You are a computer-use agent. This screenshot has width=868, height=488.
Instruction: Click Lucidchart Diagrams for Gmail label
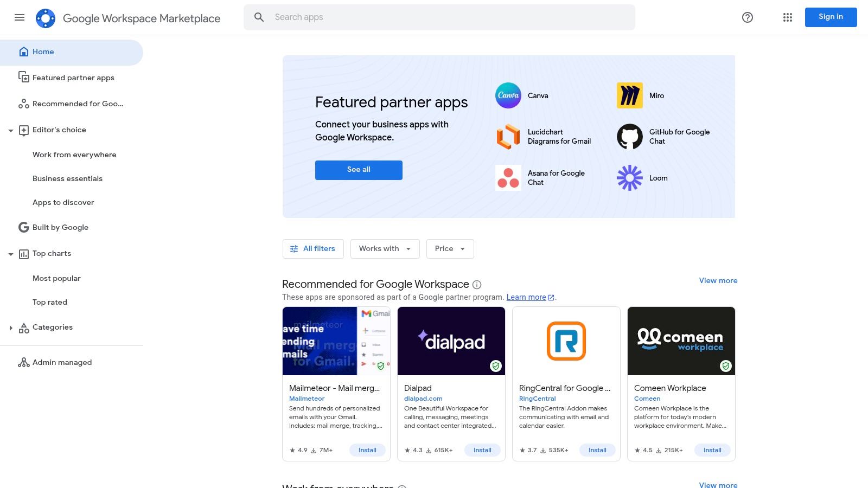559,137
